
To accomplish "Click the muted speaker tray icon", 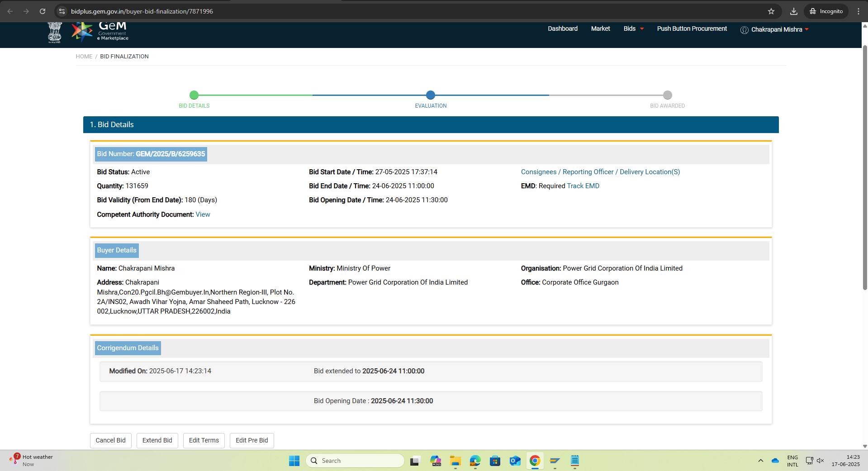I will point(820,461).
